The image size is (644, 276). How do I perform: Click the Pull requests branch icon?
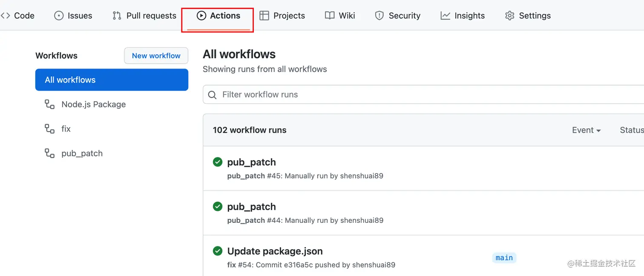(117, 16)
